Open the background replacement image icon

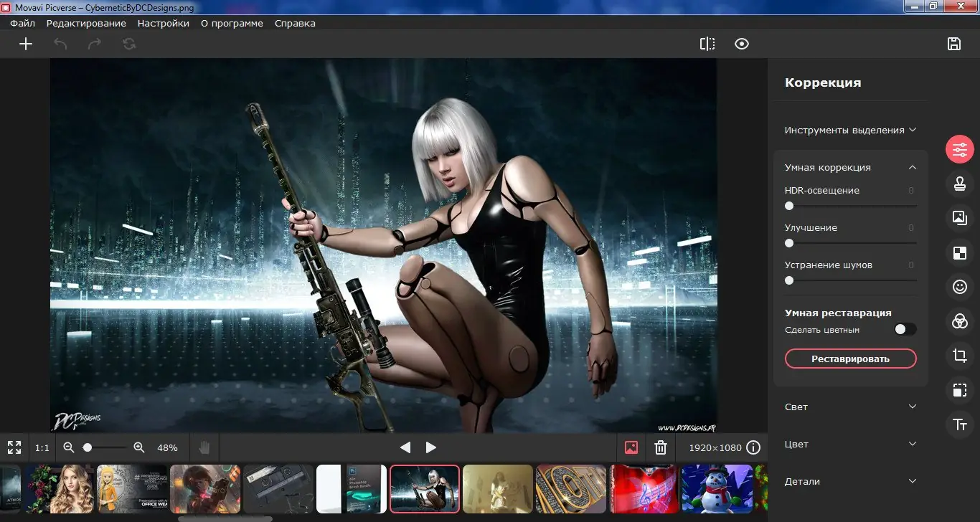click(960, 218)
